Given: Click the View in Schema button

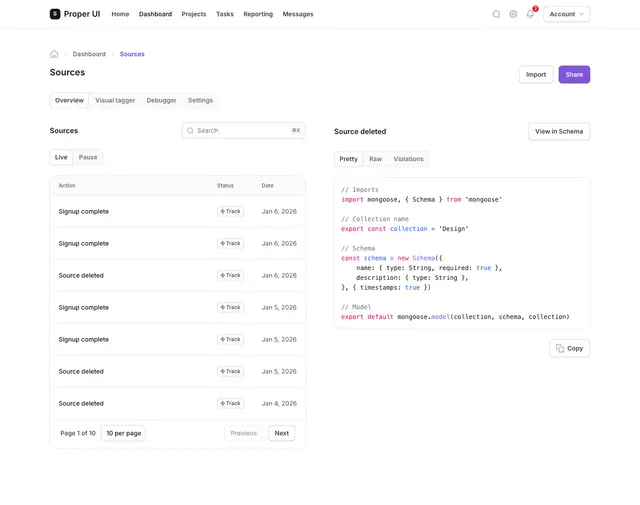Looking at the screenshot, I should [x=559, y=131].
